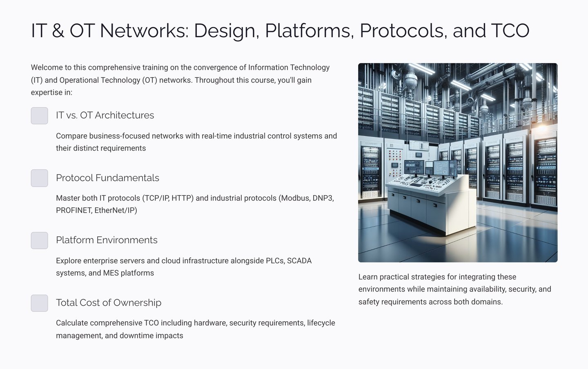This screenshot has height=369, width=588.
Task: Tick the checkbox beside Platform Environments
Action: coord(39,240)
